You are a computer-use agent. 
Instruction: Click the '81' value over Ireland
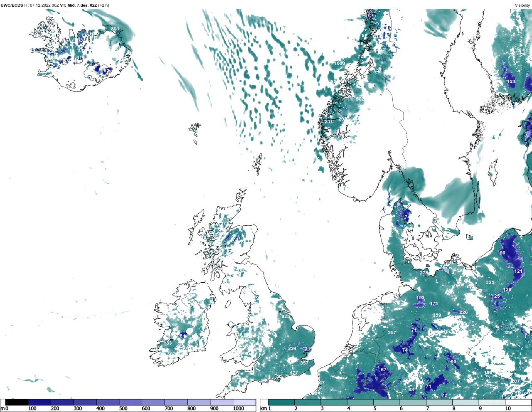pyautogui.click(x=182, y=336)
